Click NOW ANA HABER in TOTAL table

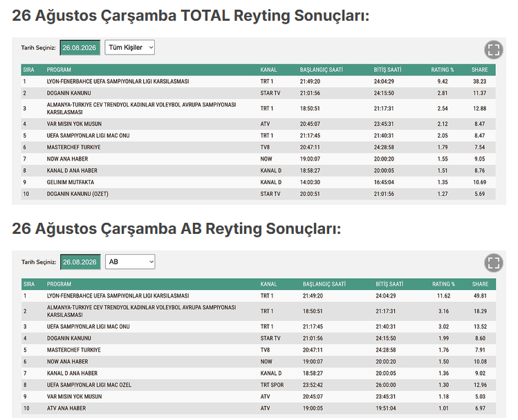click(67, 159)
